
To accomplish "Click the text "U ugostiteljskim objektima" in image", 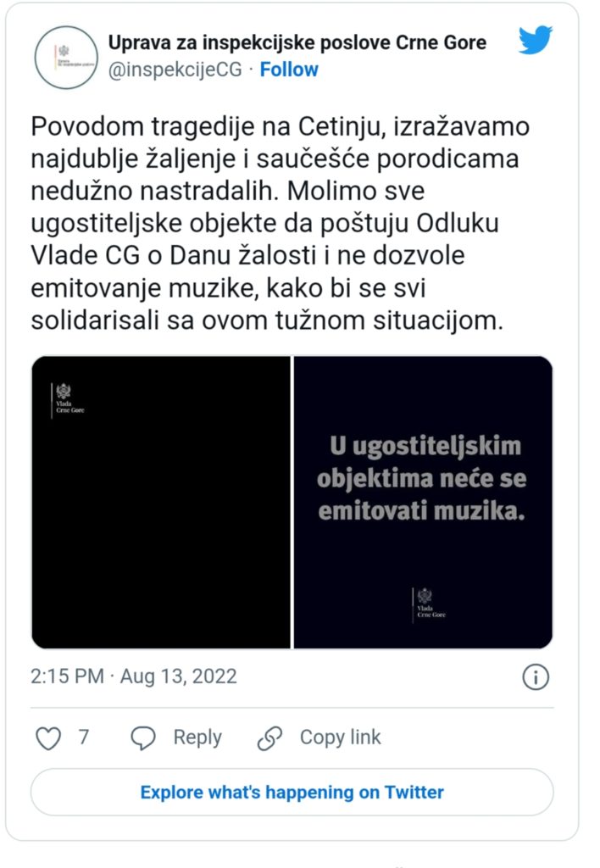I will coord(422,462).
